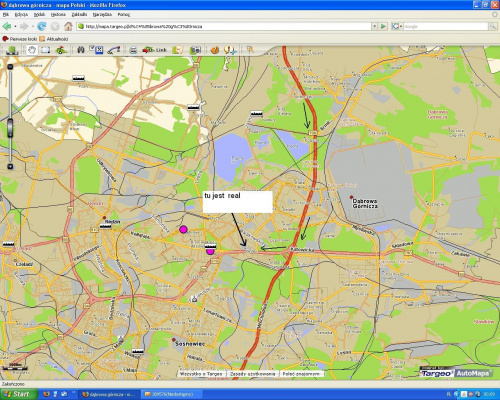Print the map with the printer icon
The height and width of the screenshot is (400, 500).
tap(133, 50)
